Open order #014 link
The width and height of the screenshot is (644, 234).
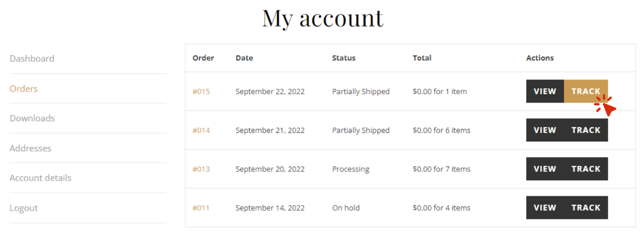[x=201, y=130]
